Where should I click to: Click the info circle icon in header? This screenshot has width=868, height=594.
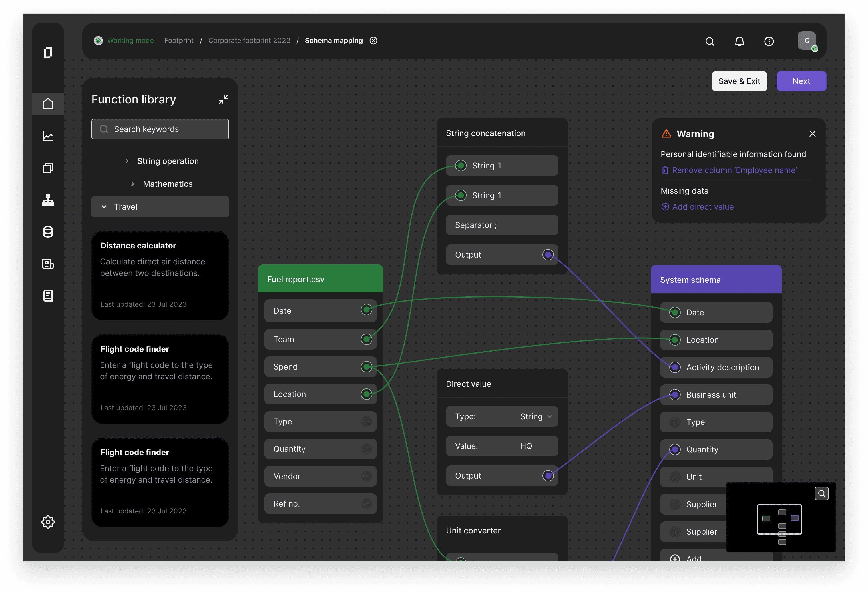pyautogui.click(x=769, y=41)
